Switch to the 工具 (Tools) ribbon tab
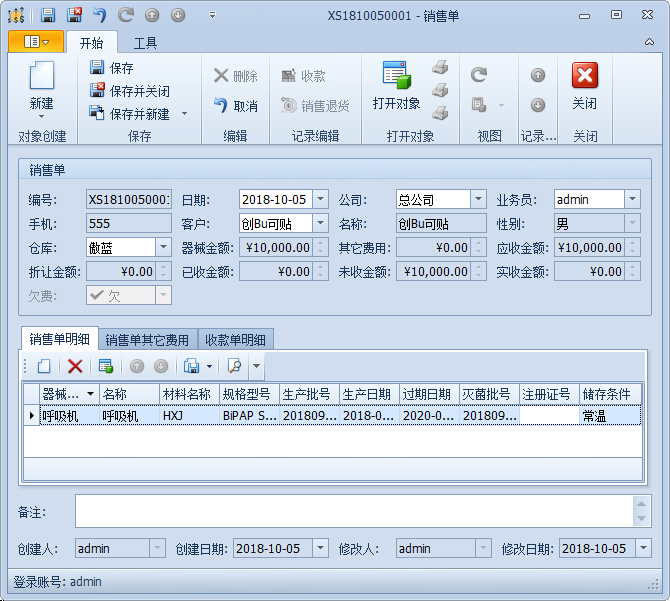Viewport: 670px width, 601px height. tap(146, 43)
